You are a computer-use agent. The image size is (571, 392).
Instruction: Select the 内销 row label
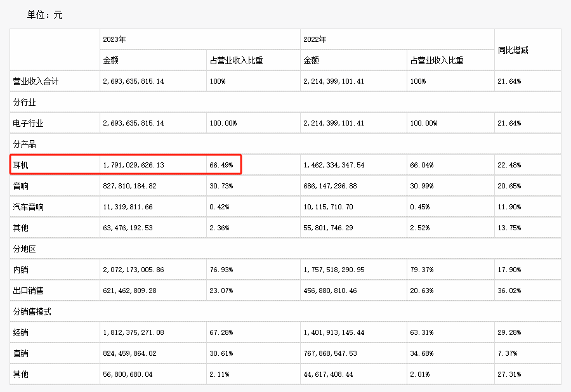pyautogui.click(x=22, y=270)
